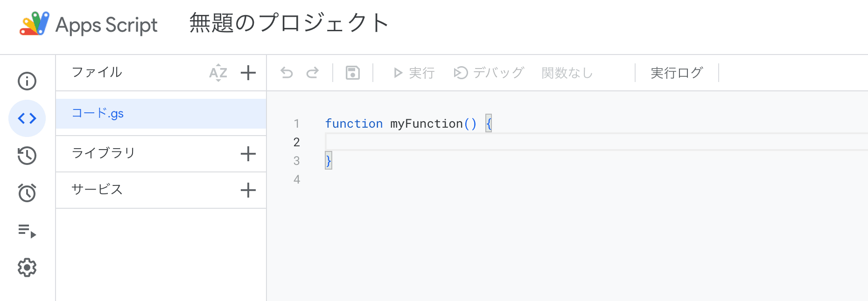Viewport: 868px width, 301px height.
Task: Redo the last edit
Action: pos(313,73)
